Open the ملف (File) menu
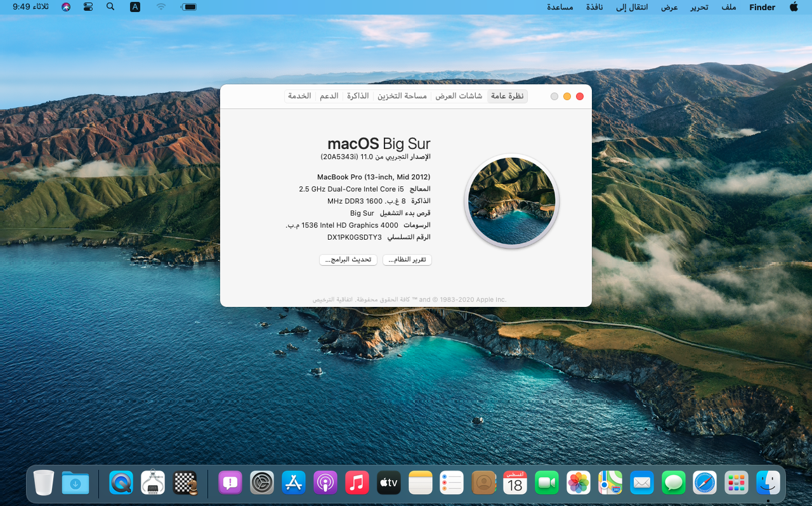The width and height of the screenshot is (812, 506). coord(728,7)
